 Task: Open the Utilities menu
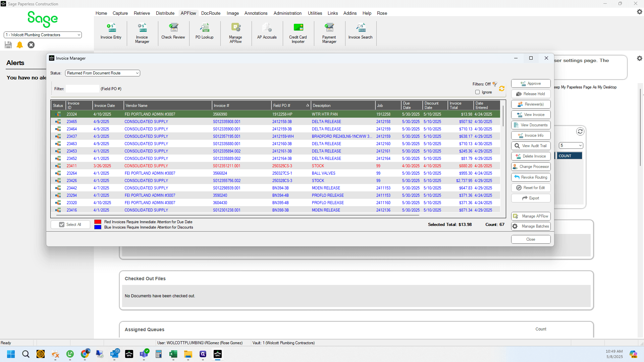click(x=315, y=13)
